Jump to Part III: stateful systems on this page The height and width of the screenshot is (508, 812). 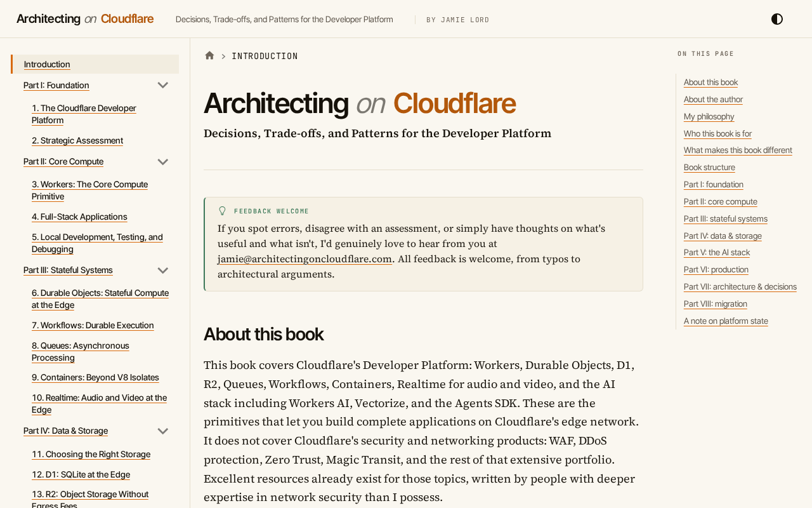pos(726,218)
